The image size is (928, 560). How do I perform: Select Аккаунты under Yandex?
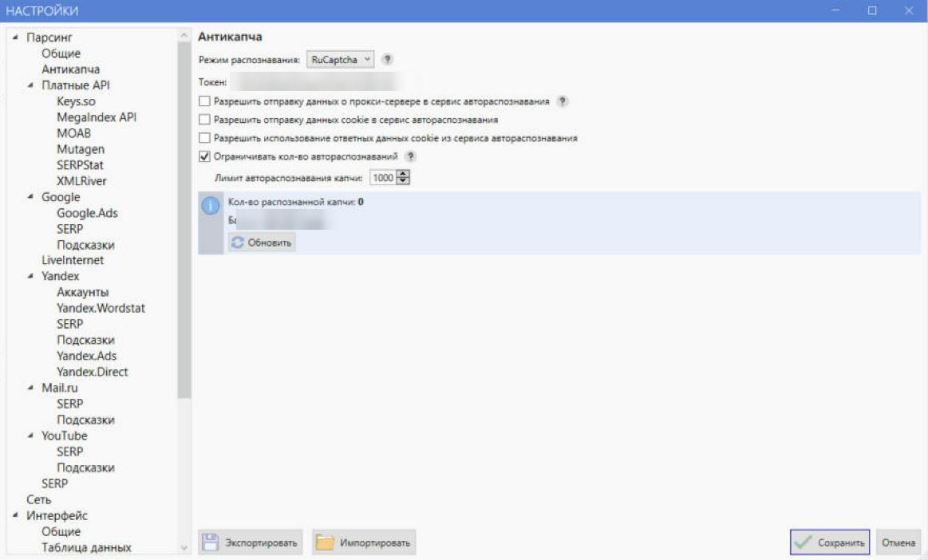pos(83,293)
